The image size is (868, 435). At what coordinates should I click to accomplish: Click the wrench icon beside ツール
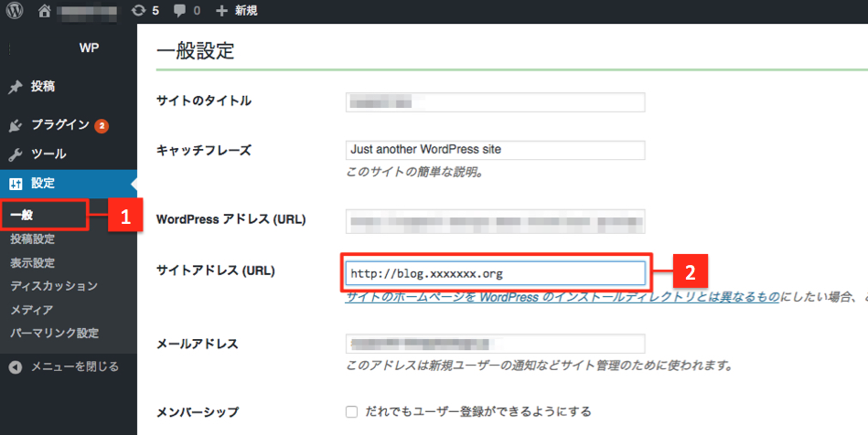pos(15,154)
